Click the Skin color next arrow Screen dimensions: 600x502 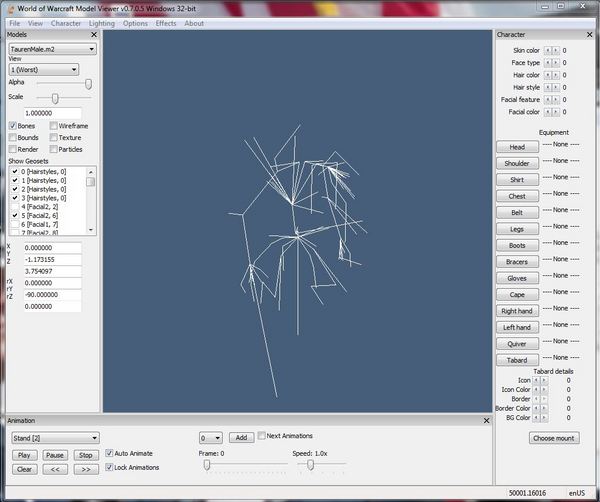pos(555,50)
